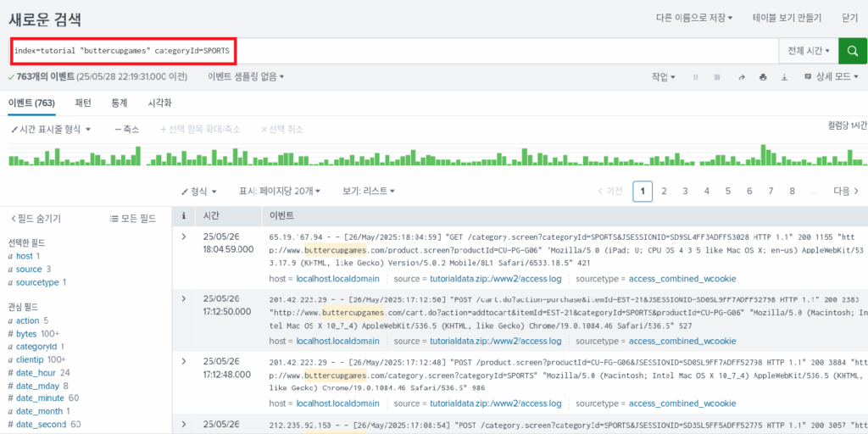This screenshot has height=434, width=868.
Task: Switch to the 시각화 tab
Action: point(159,103)
